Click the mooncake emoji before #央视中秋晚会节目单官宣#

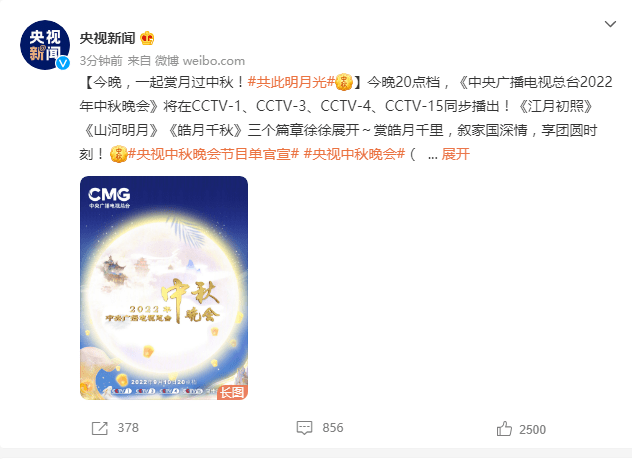click(x=118, y=154)
